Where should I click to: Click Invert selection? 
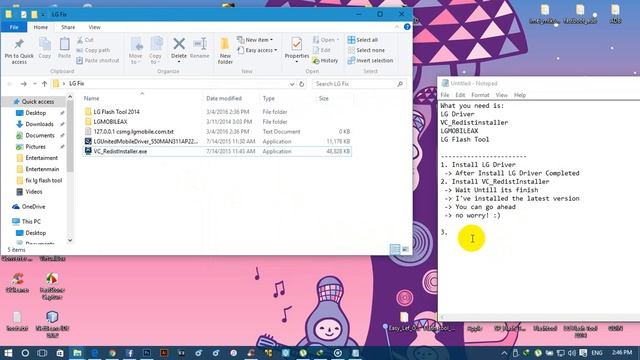[371, 60]
